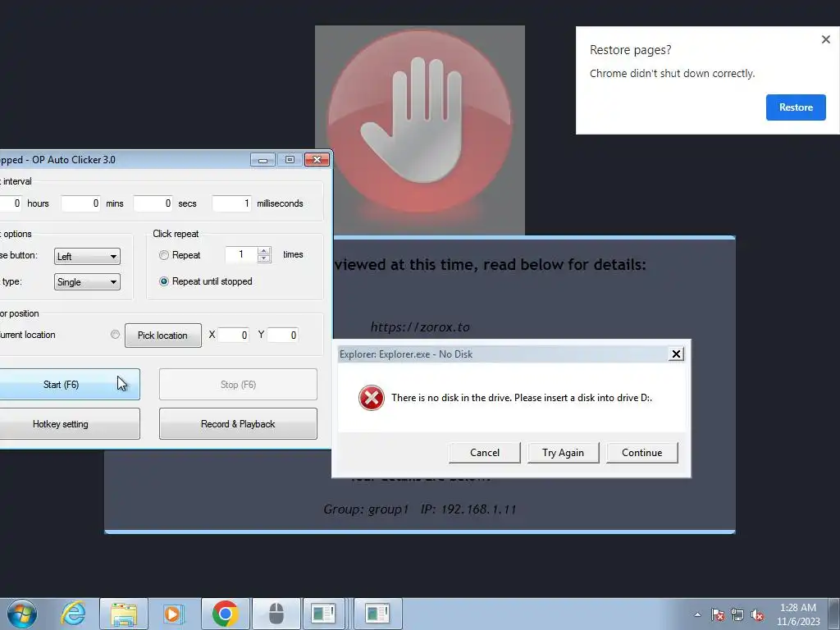Click the https://zorox.to text

click(x=420, y=326)
